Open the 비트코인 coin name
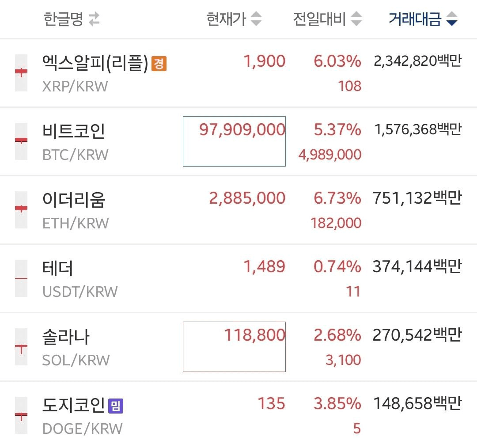This screenshot has width=477, height=448. click(x=74, y=132)
